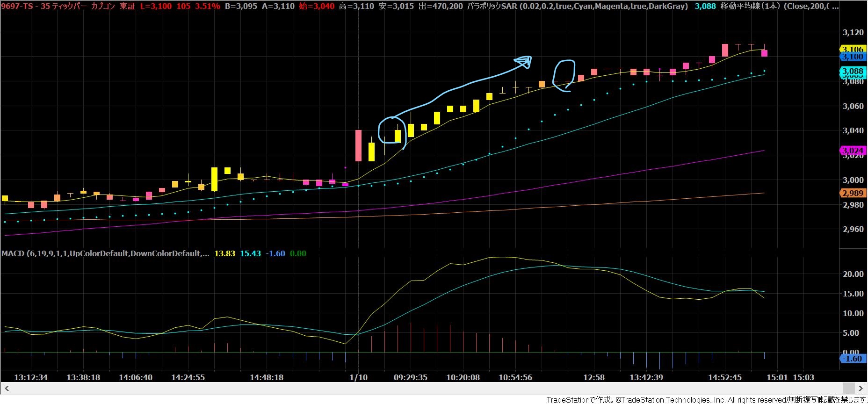Select the symbol title '9697-TS - 35 ティックバー カプコン 東証'
Screen dimensions: 868x404
pos(68,6)
